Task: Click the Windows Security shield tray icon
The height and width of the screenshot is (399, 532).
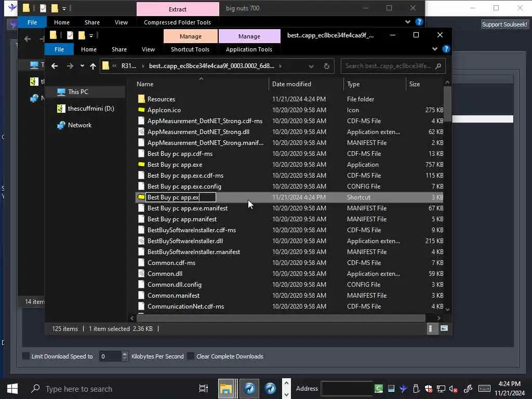Action: pos(429,389)
